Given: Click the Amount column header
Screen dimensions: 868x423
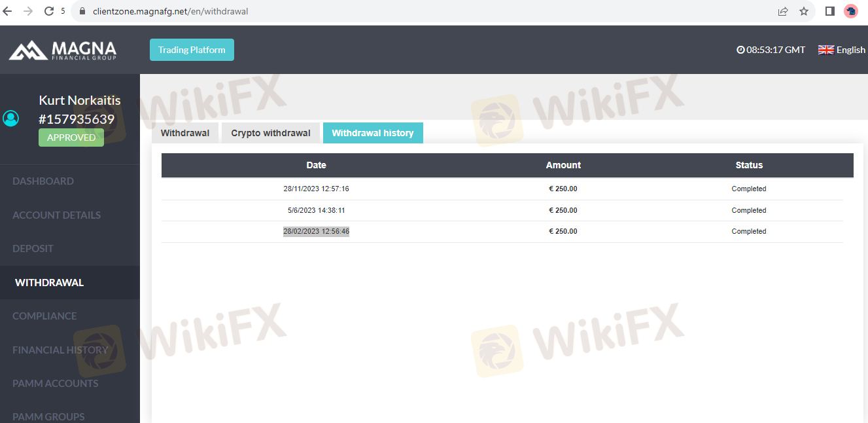Looking at the screenshot, I should pos(563,165).
